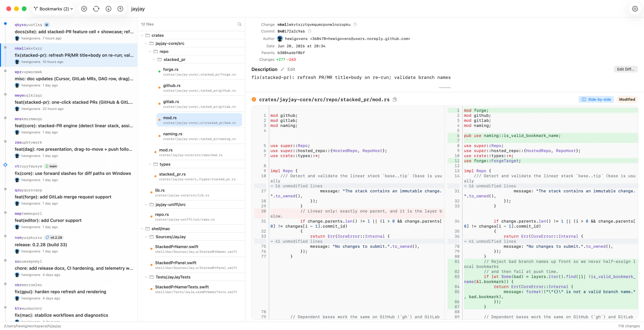
Task: Select gitlab.rs in file list
Action: tap(199, 104)
